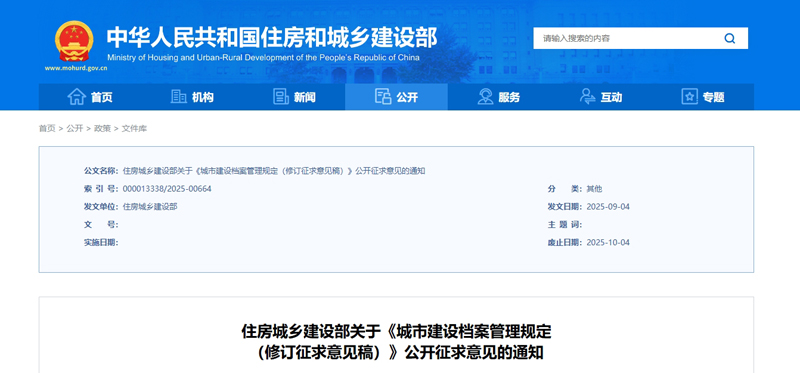
Task: Open the 机构 navigation tab
Action: (192, 97)
